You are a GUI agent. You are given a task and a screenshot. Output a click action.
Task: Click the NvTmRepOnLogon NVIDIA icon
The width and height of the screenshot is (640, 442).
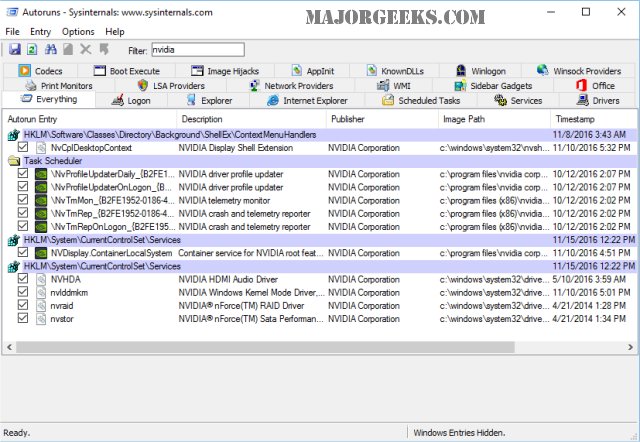[41, 227]
